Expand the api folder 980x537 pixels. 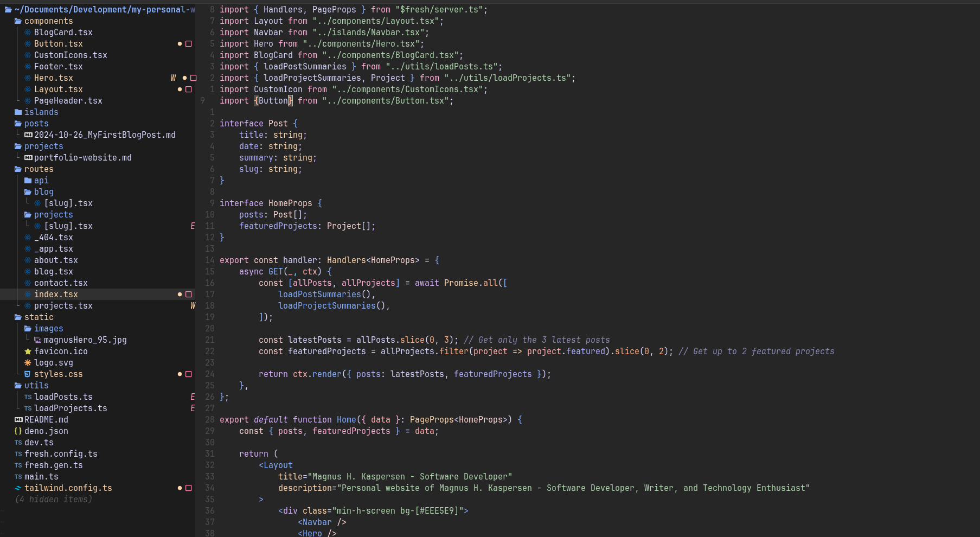click(28, 181)
